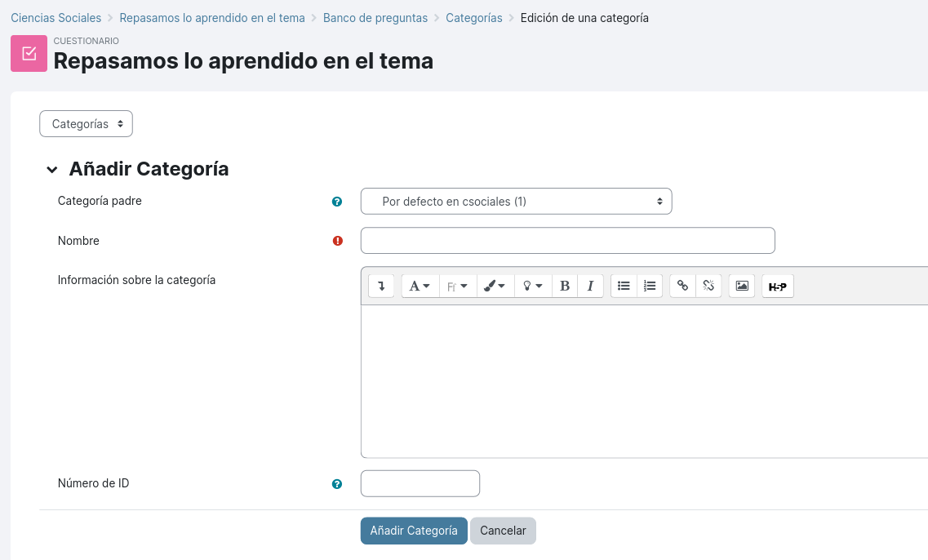
Task: Remove link with the unlink icon
Action: [708, 286]
